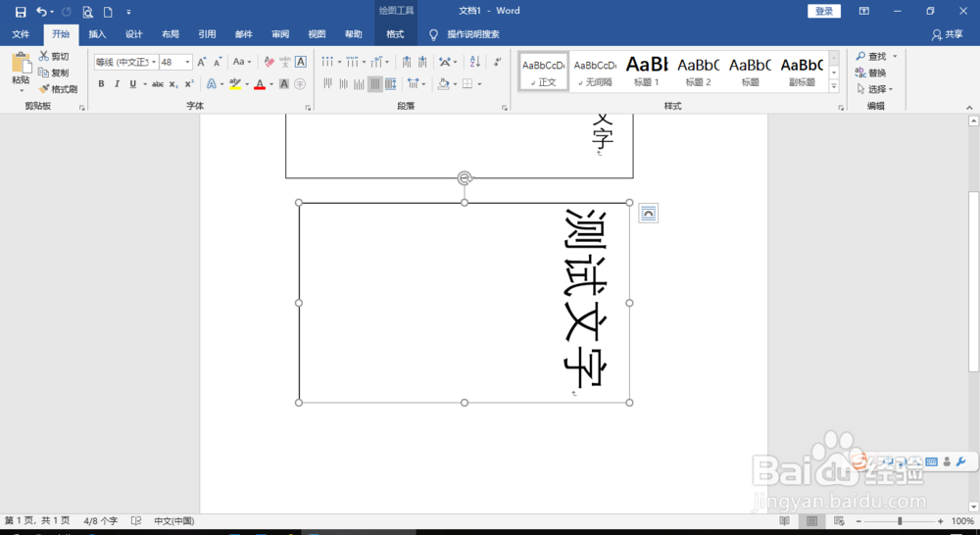980x535 pixels.
Task: Switch to the Layout (布局) tab
Action: [x=171, y=34]
